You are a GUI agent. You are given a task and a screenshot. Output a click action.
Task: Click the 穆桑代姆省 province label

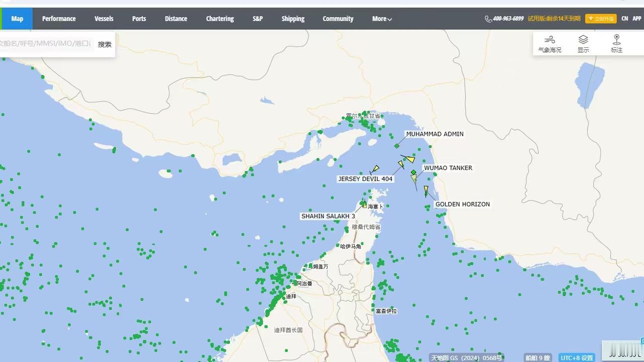click(366, 227)
